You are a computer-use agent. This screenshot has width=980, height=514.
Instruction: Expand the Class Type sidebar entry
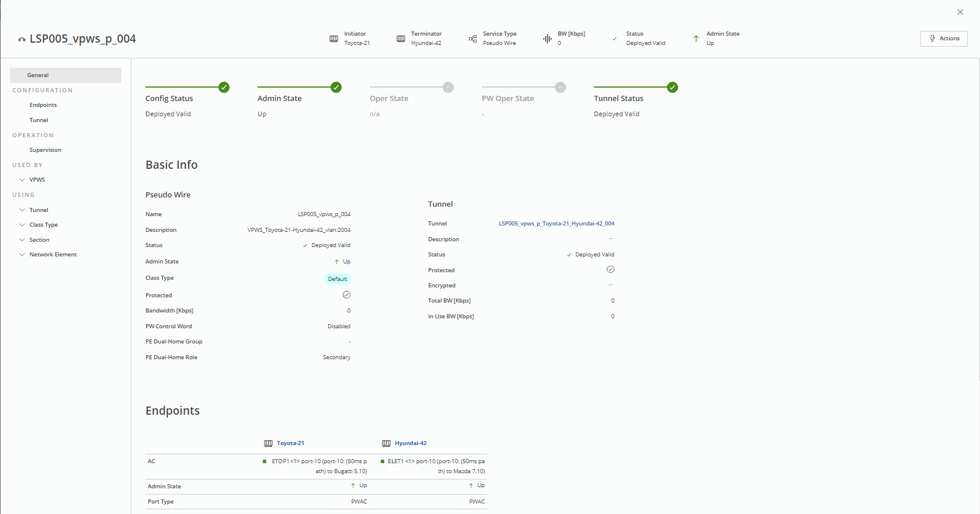click(x=22, y=225)
